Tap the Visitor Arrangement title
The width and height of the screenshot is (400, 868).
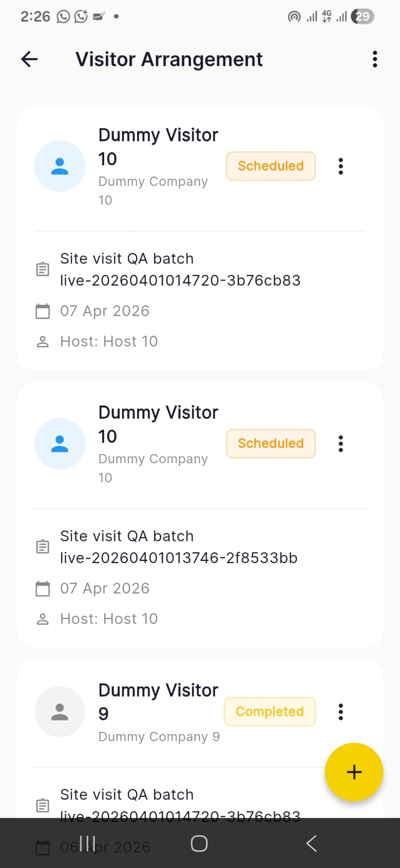point(169,59)
